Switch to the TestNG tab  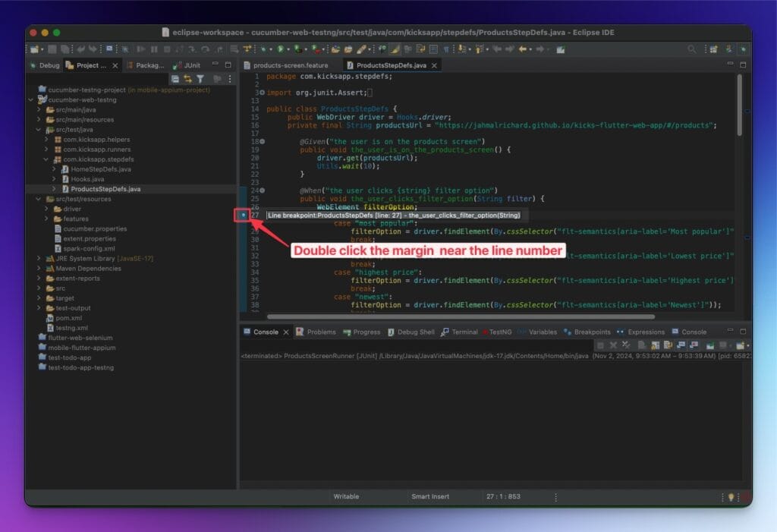pos(498,332)
